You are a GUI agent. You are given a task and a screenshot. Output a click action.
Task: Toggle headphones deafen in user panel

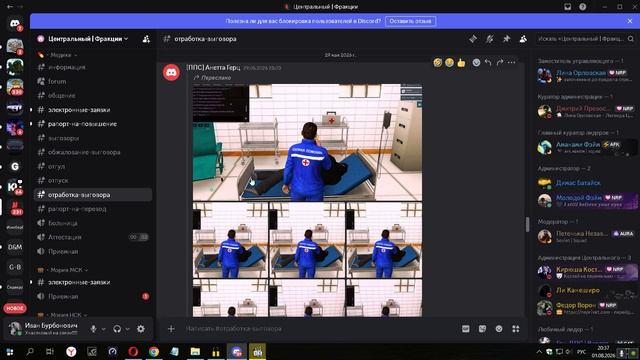pos(117,329)
